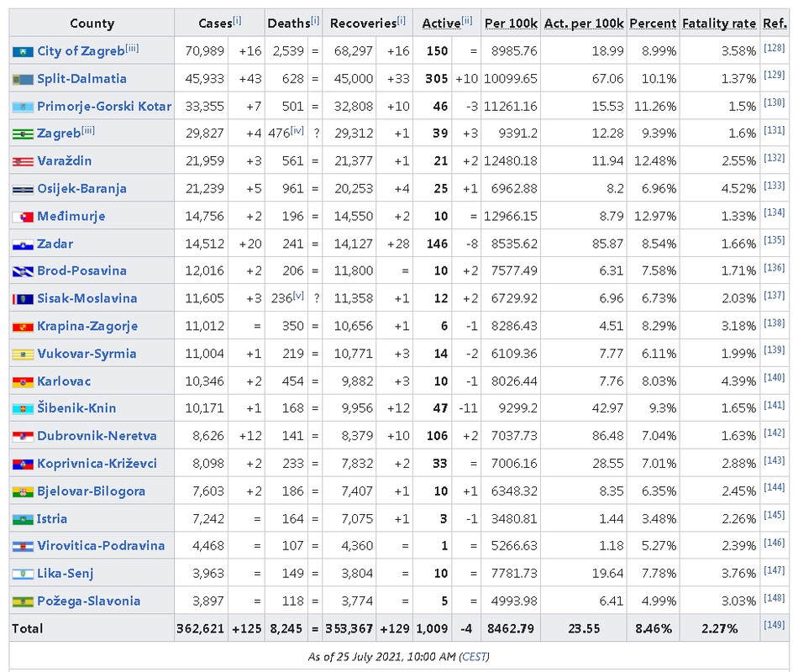Click the Istria flag icon

(23, 519)
